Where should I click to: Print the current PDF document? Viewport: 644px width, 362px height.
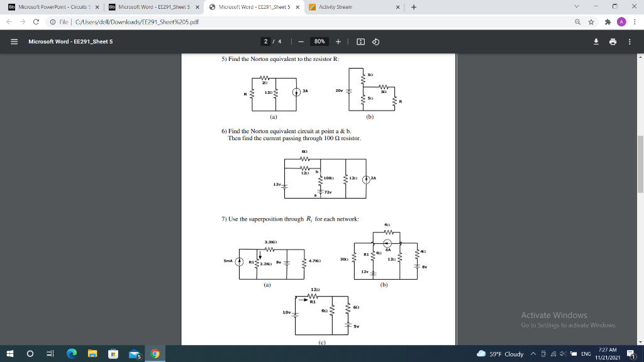[613, 41]
